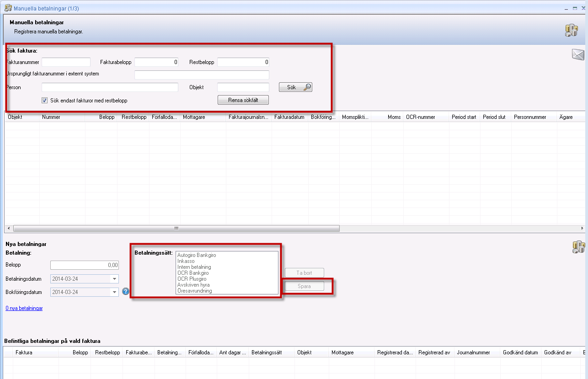Open the 0 nya betalningar link

[x=24, y=309]
